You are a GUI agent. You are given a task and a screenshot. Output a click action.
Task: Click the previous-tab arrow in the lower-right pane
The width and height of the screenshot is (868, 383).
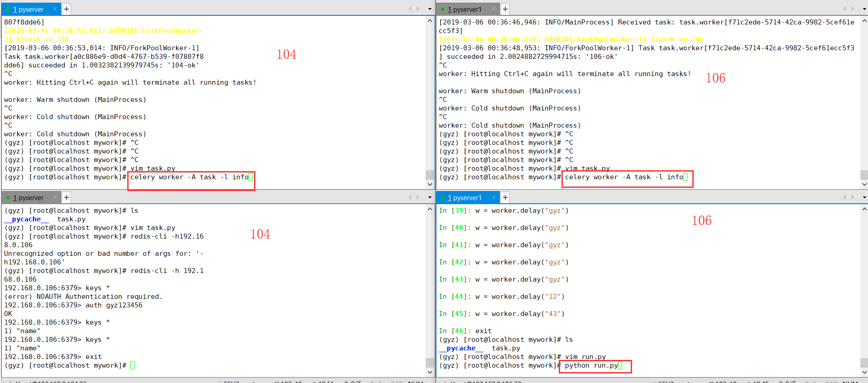click(x=844, y=197)
